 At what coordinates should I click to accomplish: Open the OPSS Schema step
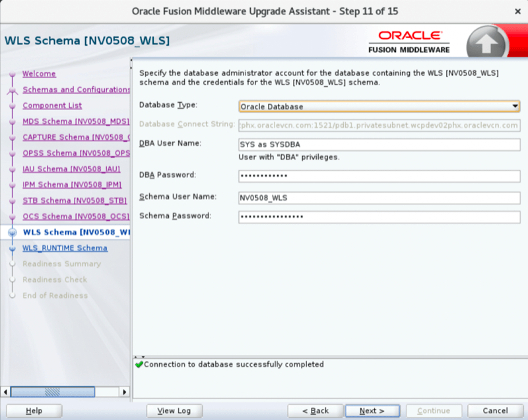pyautogui.click(x=76, y=153)
